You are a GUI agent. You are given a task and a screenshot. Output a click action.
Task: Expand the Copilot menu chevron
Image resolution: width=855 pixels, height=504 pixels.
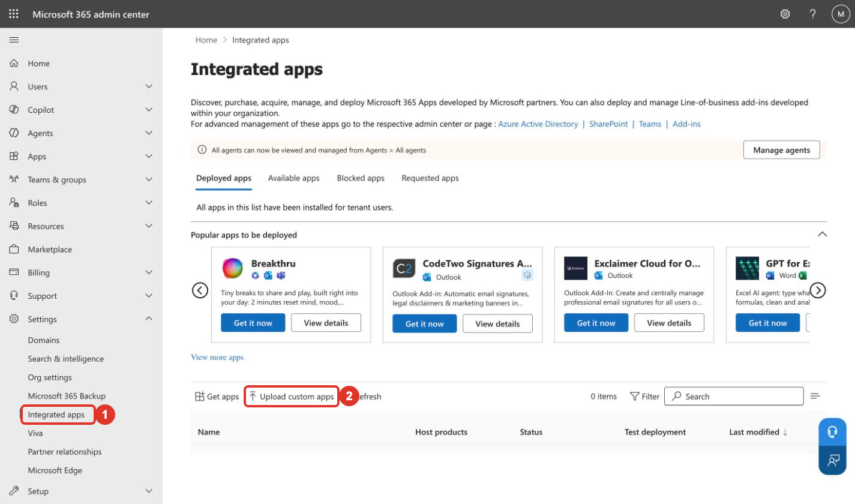point(149,110)
